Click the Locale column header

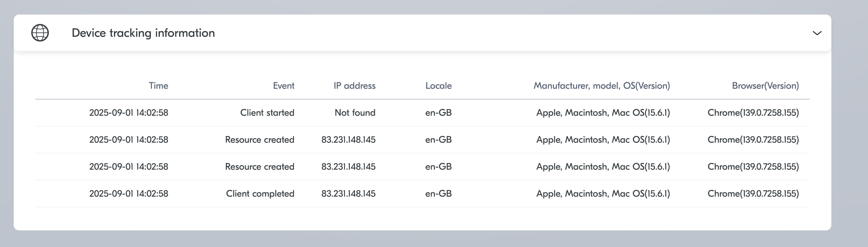point(438,86)
